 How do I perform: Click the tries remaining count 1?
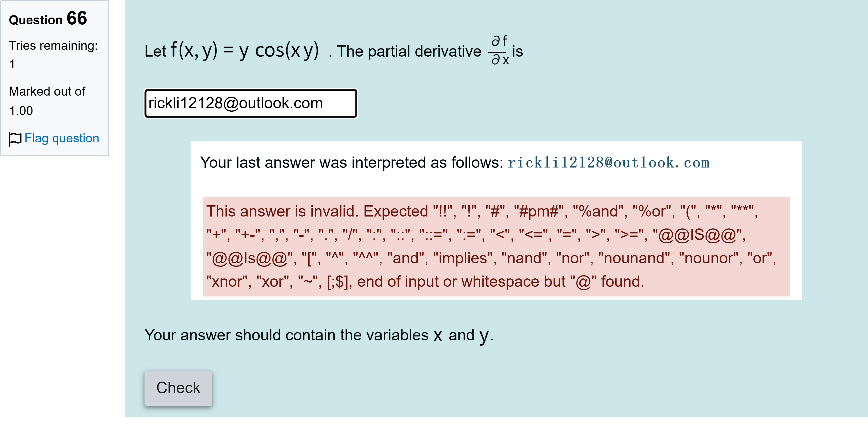pyautogui.click(x=12, y=64)
